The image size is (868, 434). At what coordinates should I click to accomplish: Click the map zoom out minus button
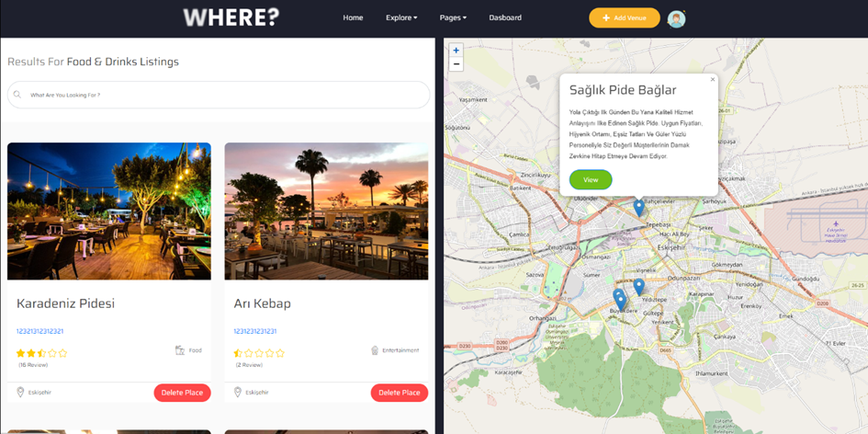457,64
